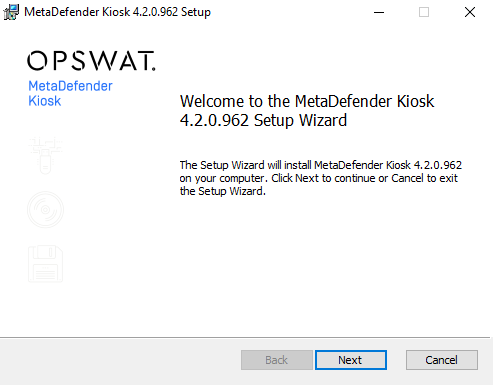Minimize the setup window
The image size is (493, 385).
[379, 12]
